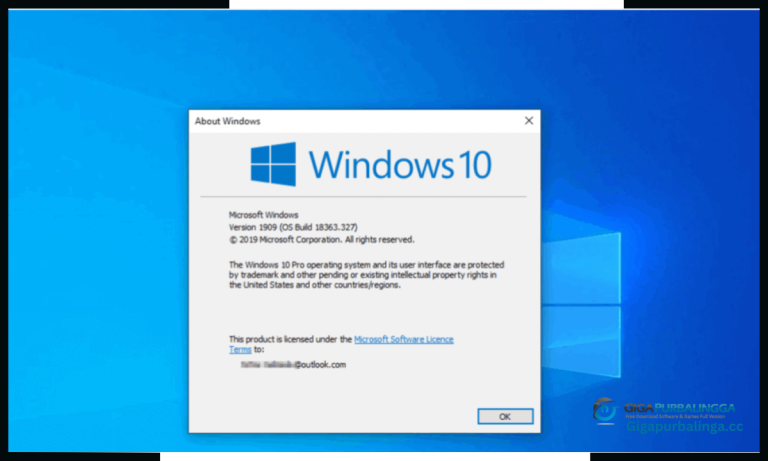Click the Windows 10 wordmark text
The height and width of the screenshot is (461, 768).
click(x=400, y=164)
